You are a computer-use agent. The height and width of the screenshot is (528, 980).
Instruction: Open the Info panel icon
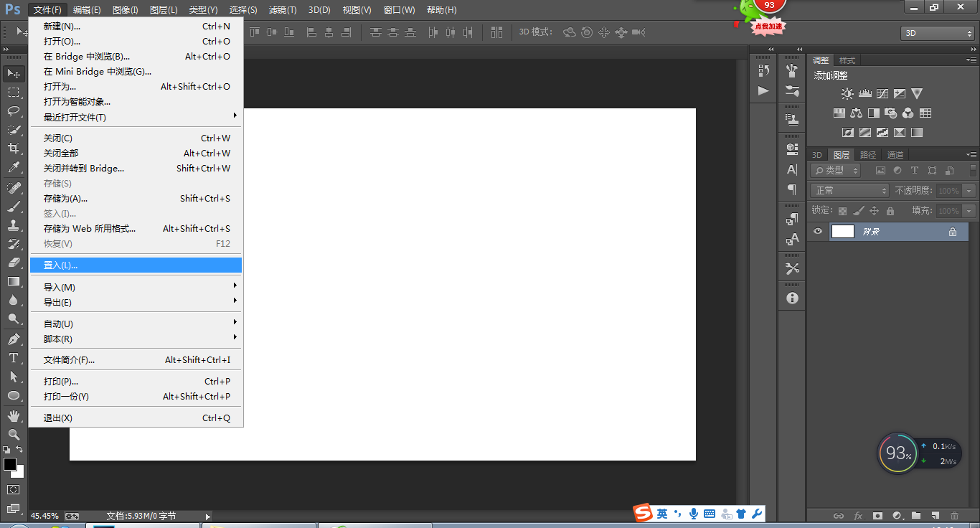(792, 298)
